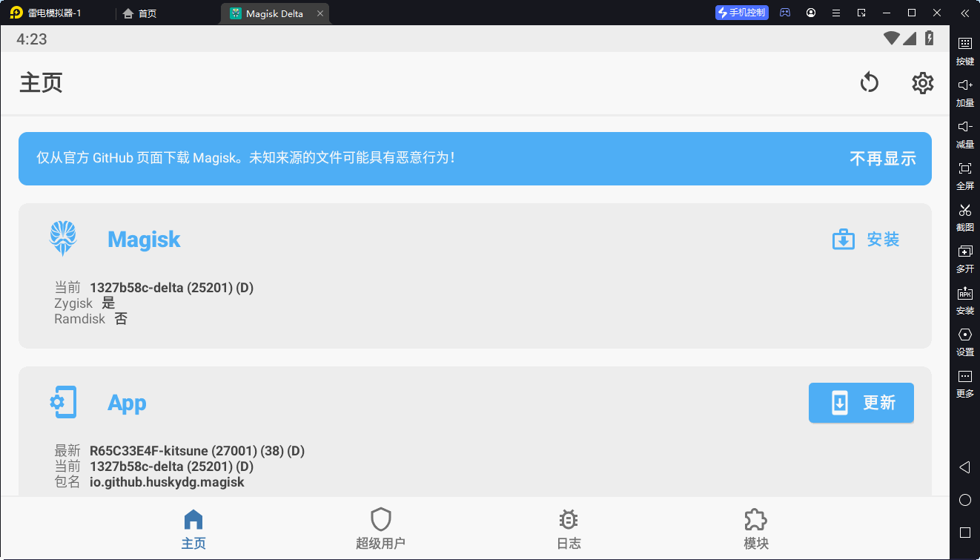The width and height of the screenshot is (980, 560).
Task: Open 多开 multi-instance manager
Action: [x=964, y=258]
